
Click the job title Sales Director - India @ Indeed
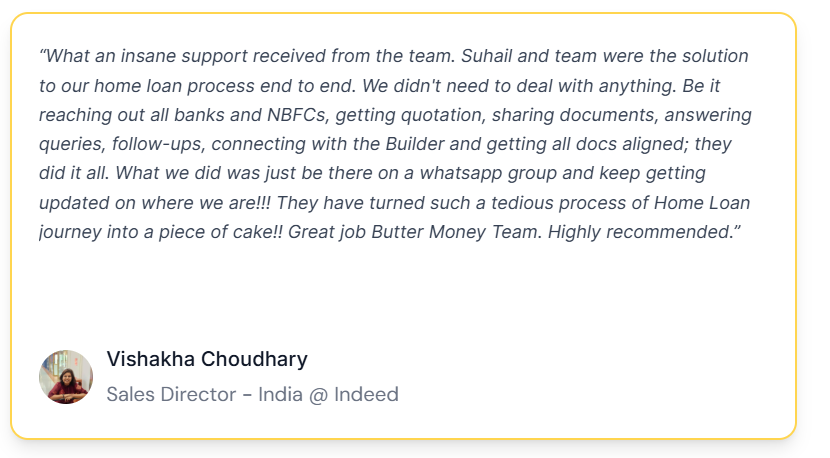coord(252,394)
